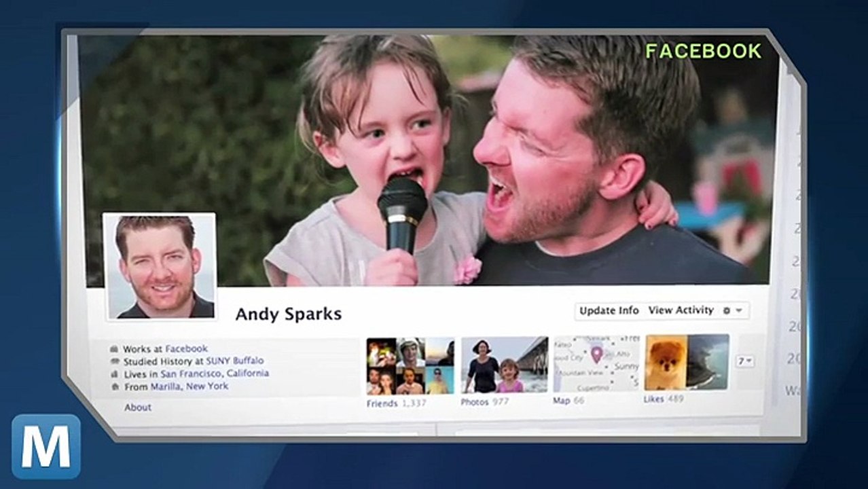Image resolution: width=868 pixels, height=489 pixels.
Task: Click the profile picture thumbnail
Action: 160,266
